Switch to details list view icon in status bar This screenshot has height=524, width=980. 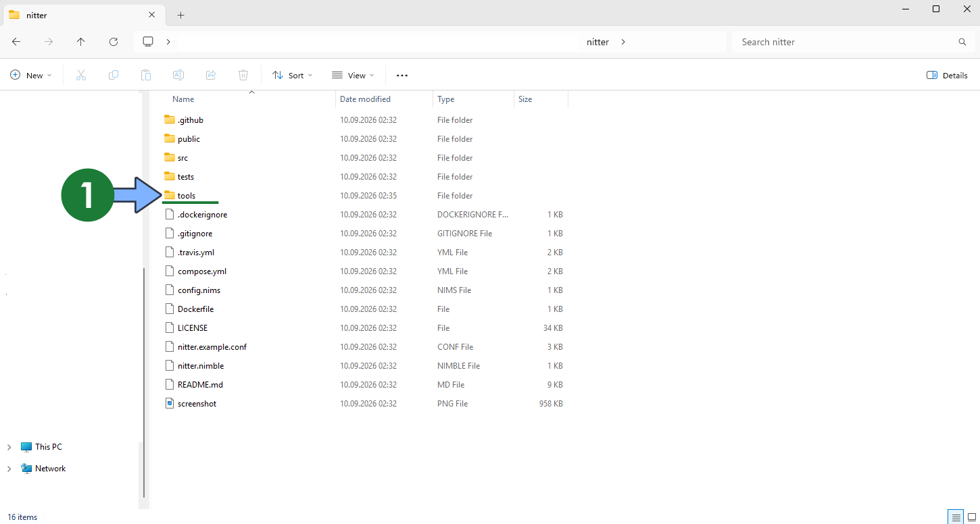click(956, 517)
